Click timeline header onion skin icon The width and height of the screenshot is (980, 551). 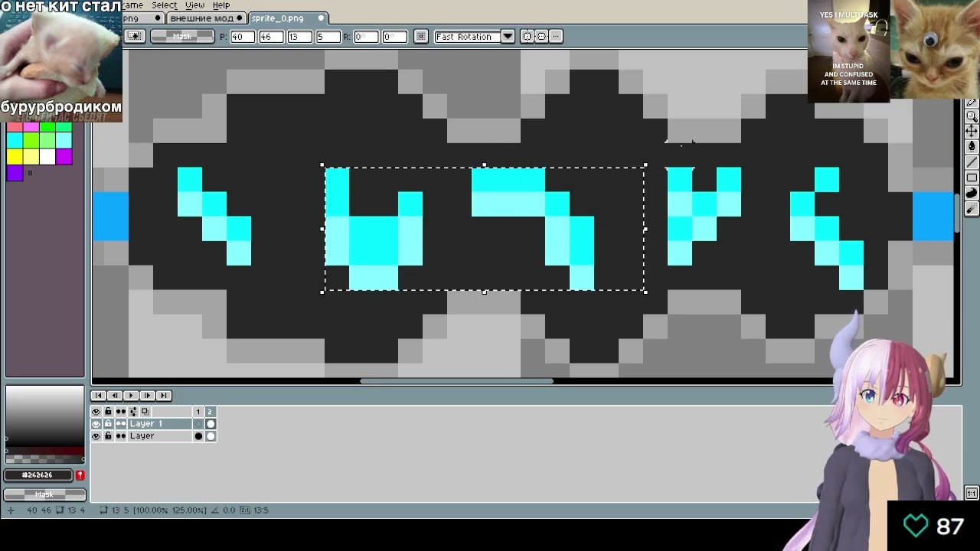point(145,412)
